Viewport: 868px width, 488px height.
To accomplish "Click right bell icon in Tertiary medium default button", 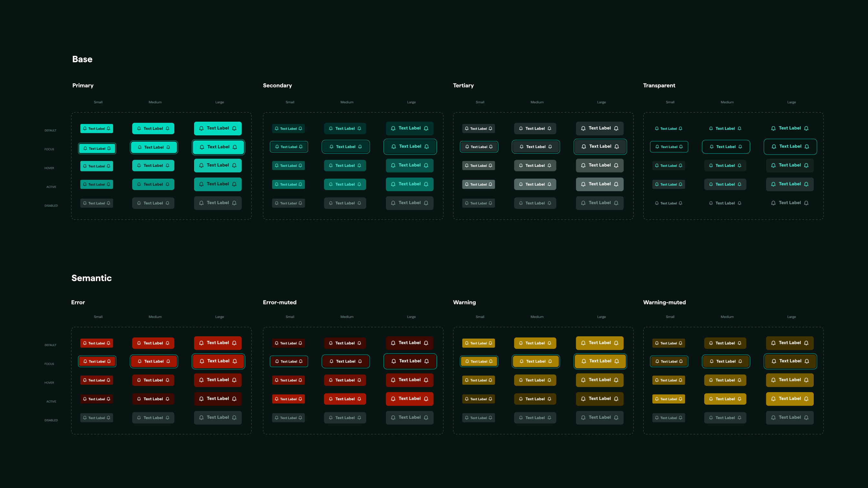I will click(549, 128).
